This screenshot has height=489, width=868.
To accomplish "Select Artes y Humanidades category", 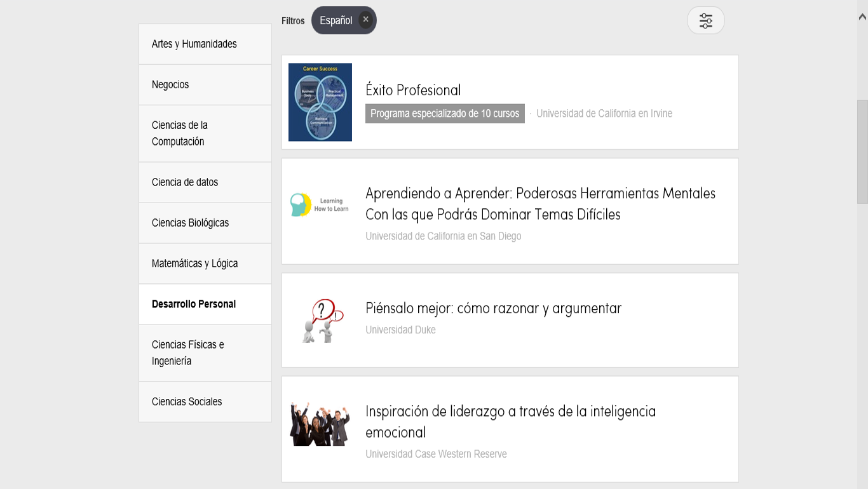I will point(194,44).
